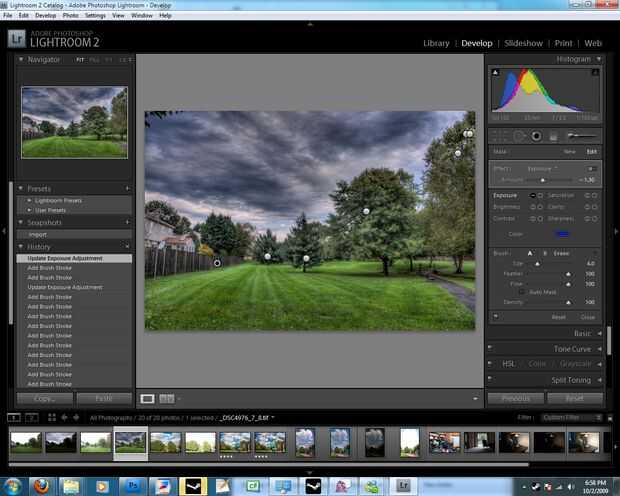The width and height of the screenshot is (620, 496).
Task: Toggle the HSL panel switch
Action: click(490, 363)
